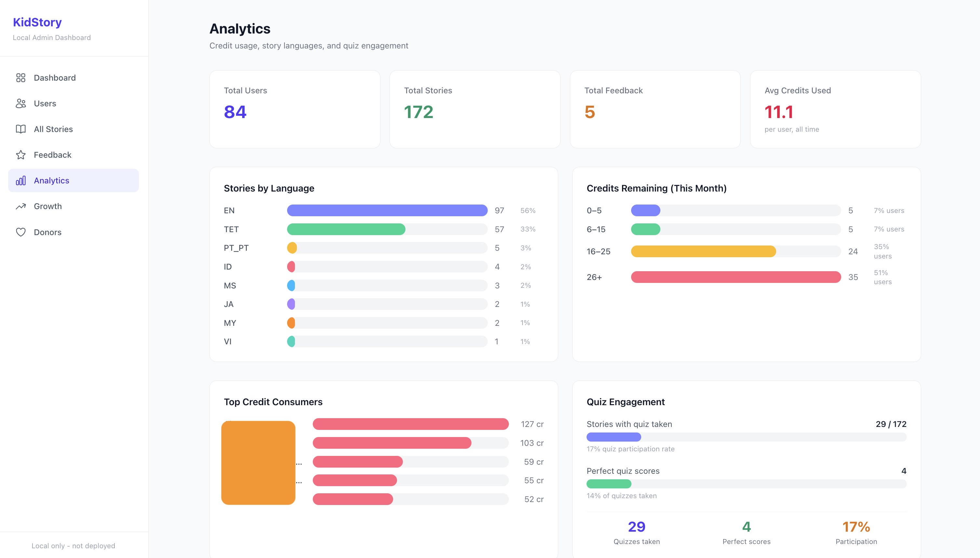Click the 6–15 credits remaining bar
This screenshot has height=558, width=980.
tap(735, 229)
